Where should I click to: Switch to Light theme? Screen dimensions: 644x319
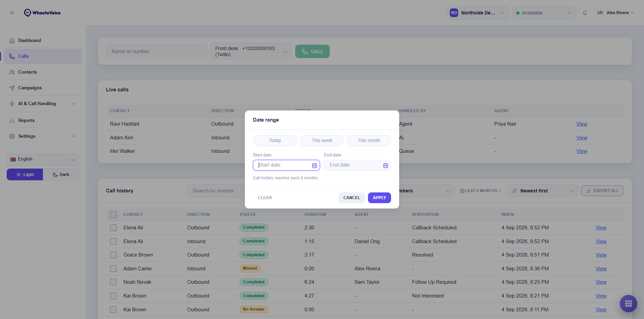(25, 175)
